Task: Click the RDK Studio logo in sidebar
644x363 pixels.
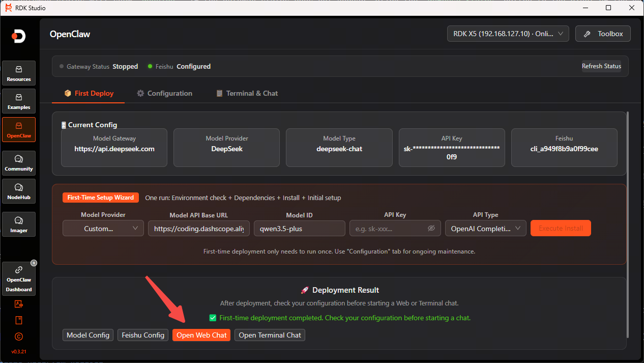Action: click(19, 36)
